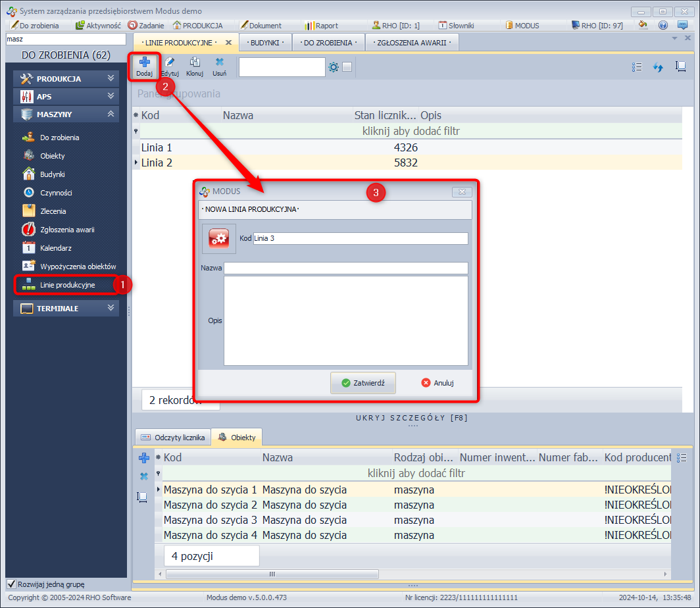Click the red gears icon in dialog
The height and width of the screenshot is (608, 700).
[x=218, y=239]
